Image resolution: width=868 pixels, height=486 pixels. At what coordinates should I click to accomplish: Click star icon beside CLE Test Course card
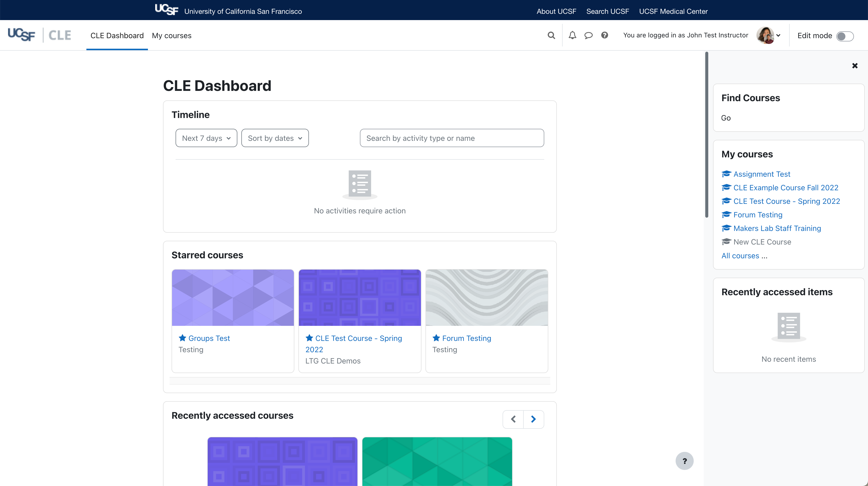click(309, 338)
